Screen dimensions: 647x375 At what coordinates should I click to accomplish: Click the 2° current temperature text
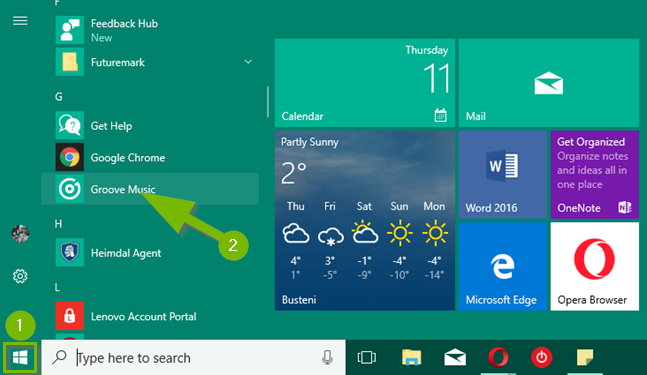pos(294,173)
